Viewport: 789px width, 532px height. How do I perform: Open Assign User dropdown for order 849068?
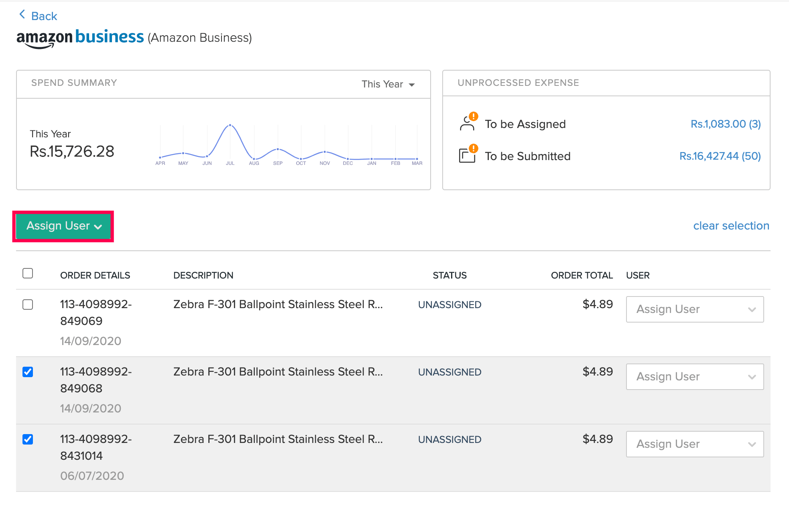coord(695,377)
